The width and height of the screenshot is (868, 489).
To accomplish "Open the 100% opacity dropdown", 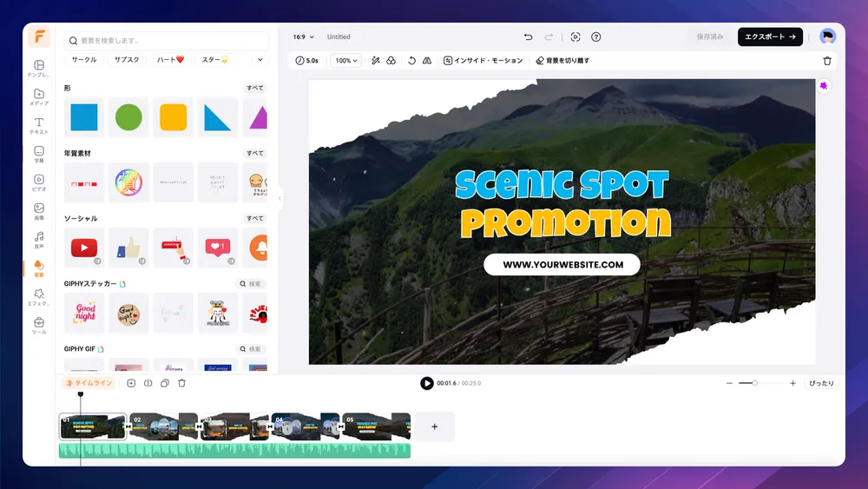I will click(x=347, y=61).
